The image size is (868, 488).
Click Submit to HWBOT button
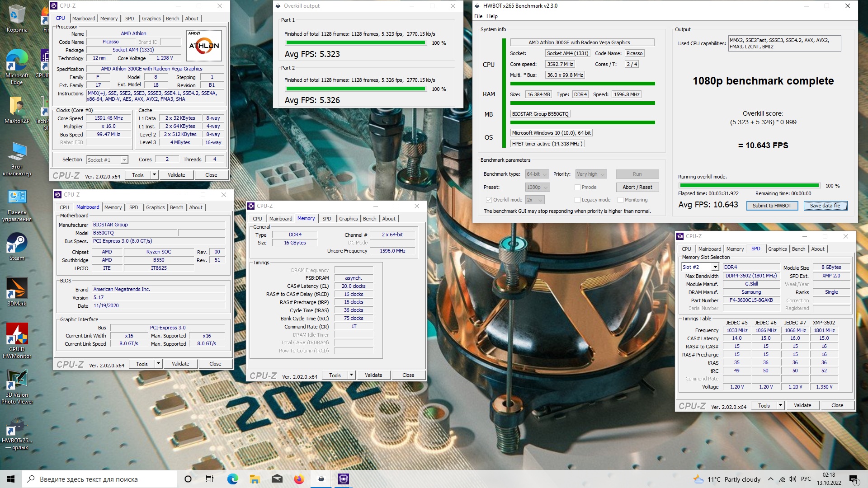click(x=772, y=206)
